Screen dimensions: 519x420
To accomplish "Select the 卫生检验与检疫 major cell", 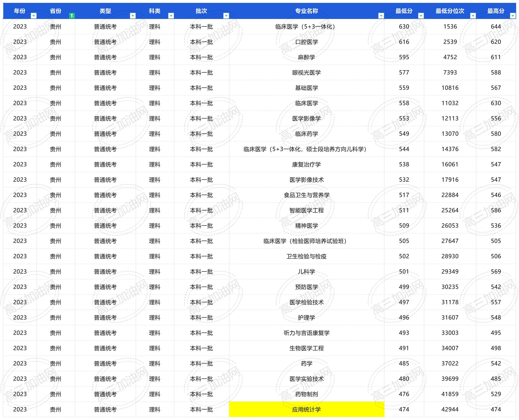I will [307, 256].
